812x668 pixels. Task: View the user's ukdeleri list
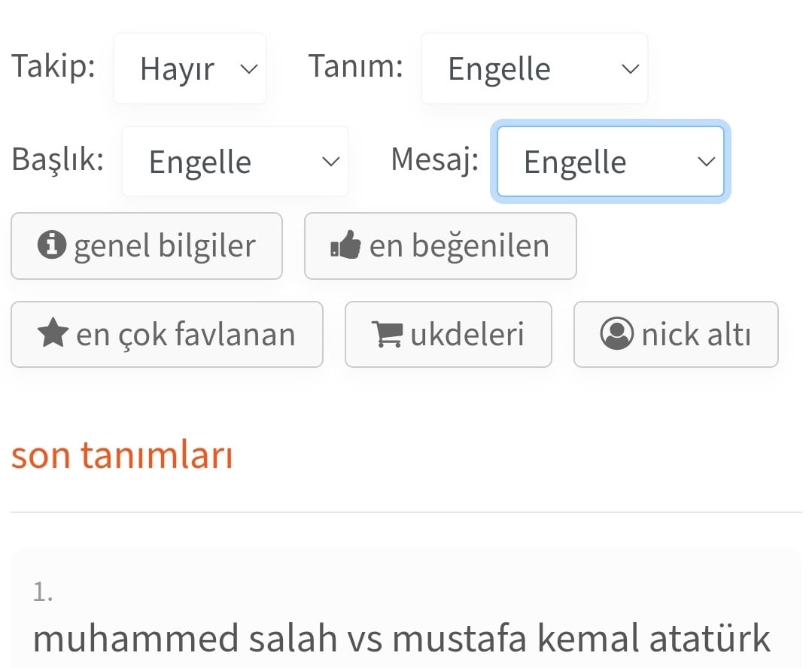click(449, 335)
